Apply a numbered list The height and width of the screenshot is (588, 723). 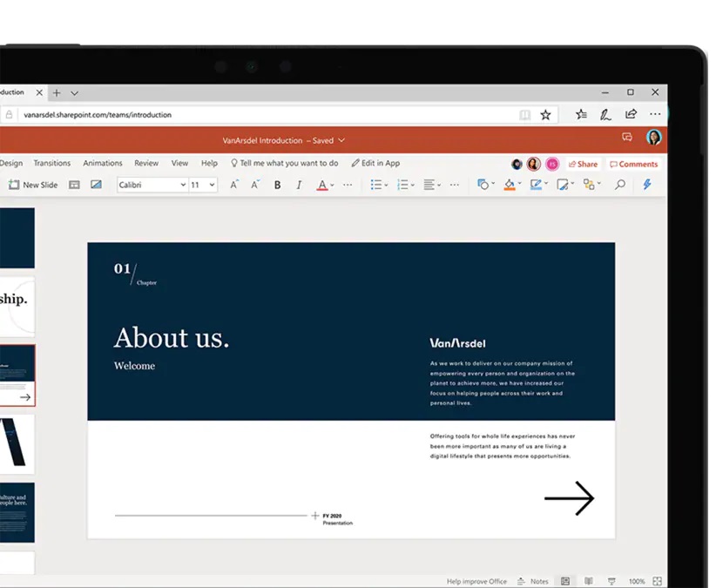pyautogui.click(x=402, y=185)
